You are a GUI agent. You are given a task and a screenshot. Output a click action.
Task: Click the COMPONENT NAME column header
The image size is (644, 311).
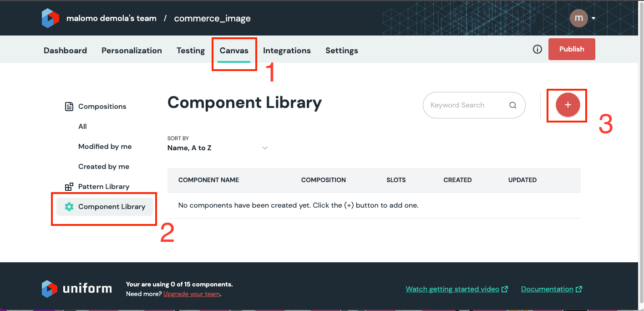coord(208,180)
